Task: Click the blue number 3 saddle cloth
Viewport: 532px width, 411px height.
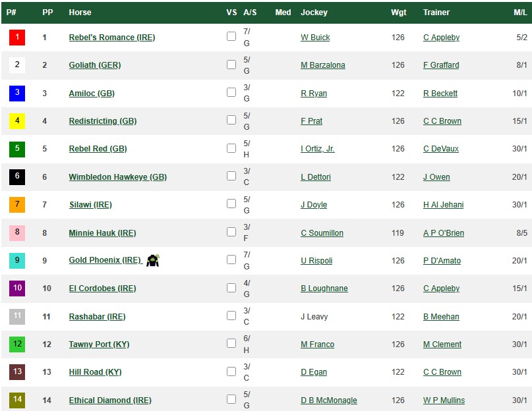Action: coord(17,93)
